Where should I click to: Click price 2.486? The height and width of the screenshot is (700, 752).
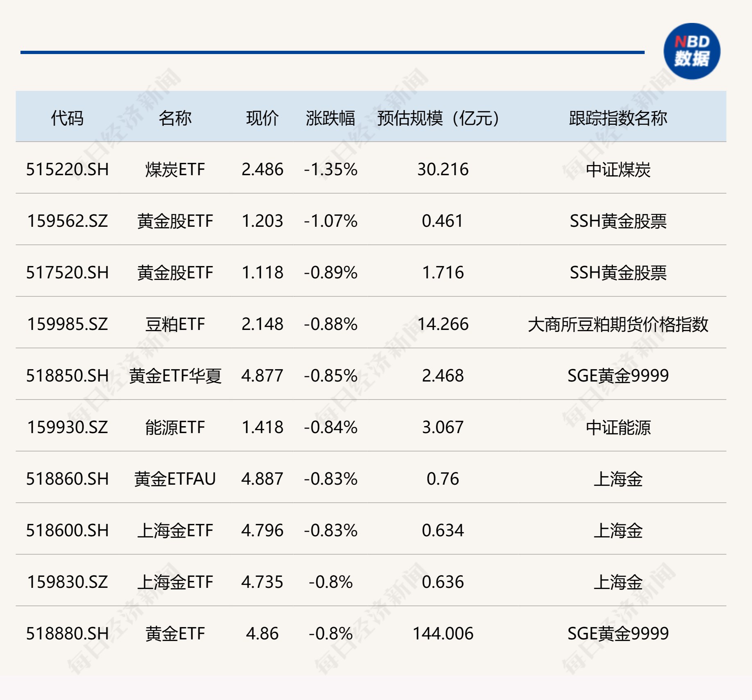coord(262,169)
